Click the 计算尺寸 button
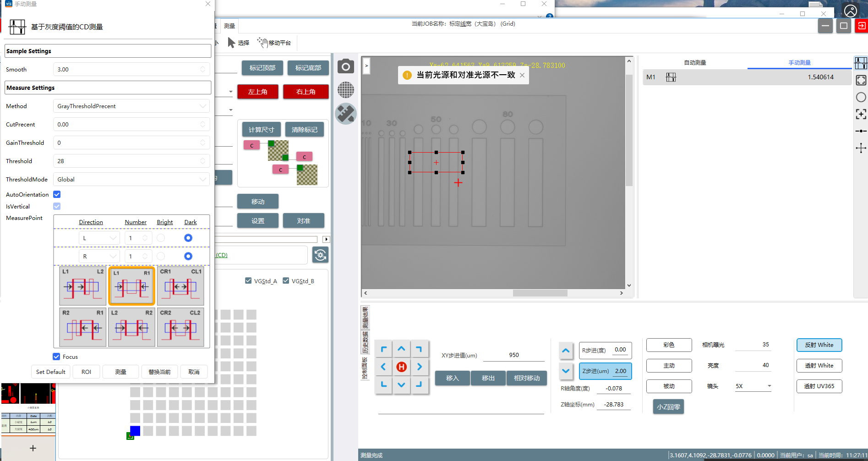This screenshot has height=461, width=868. pyautogui.click(x=261, y=130)
